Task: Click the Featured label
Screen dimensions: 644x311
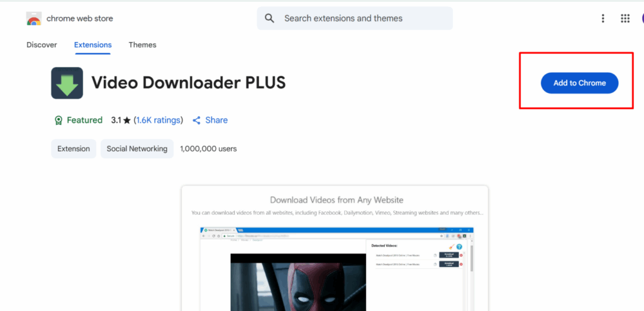Action: pyautogui.click(x=85, y=120)
